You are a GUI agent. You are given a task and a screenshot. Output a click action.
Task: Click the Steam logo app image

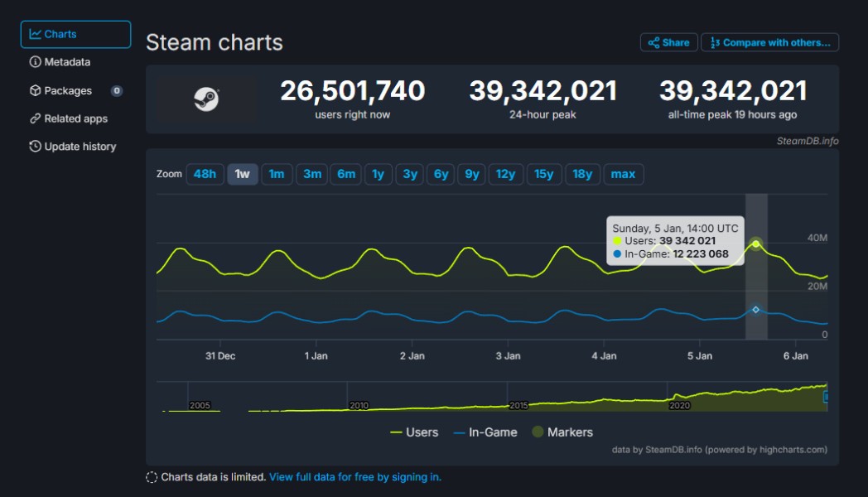pos(206,99)
